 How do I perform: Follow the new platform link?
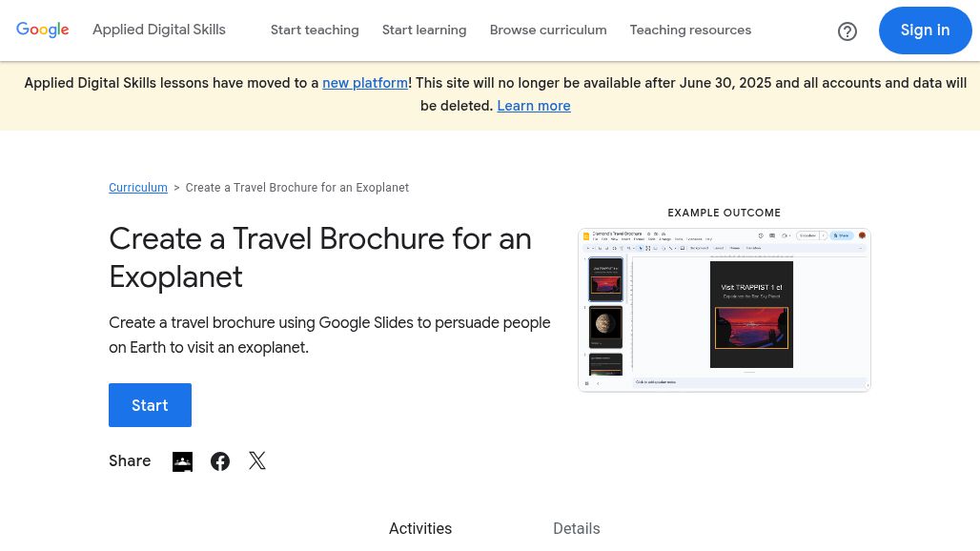click(365, 83)
